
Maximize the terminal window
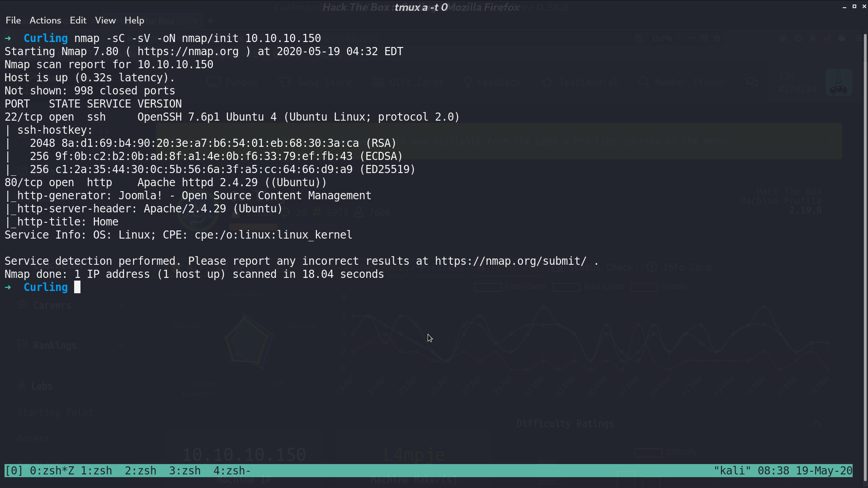coord(854,6)
